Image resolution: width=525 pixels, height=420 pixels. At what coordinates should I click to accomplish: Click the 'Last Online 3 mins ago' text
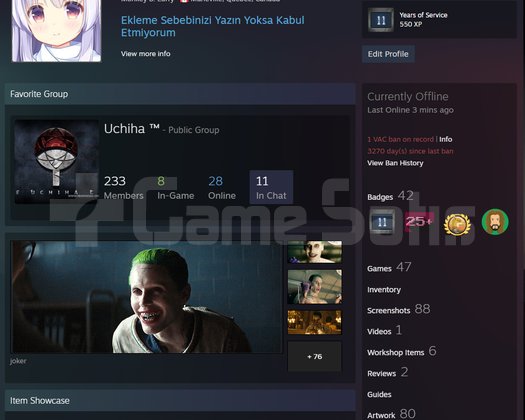[x=410, y=110]
